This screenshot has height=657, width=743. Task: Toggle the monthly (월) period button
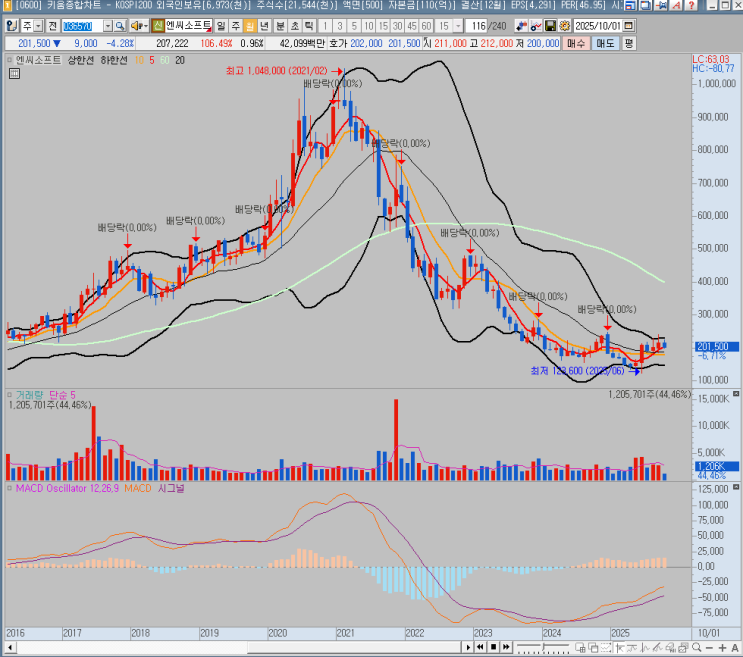click(250, 26)
